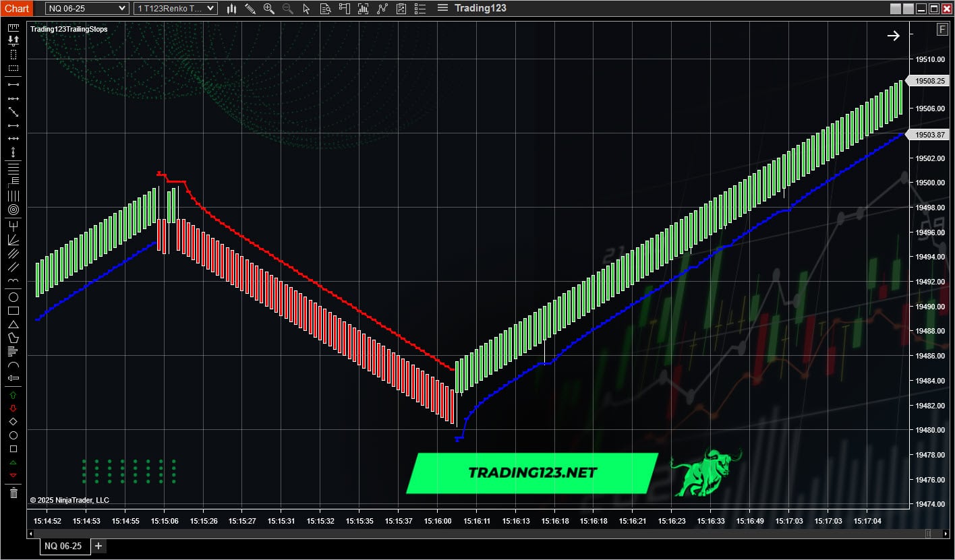
Task: Open the red Chart menu
Action: tap(16, 8)
